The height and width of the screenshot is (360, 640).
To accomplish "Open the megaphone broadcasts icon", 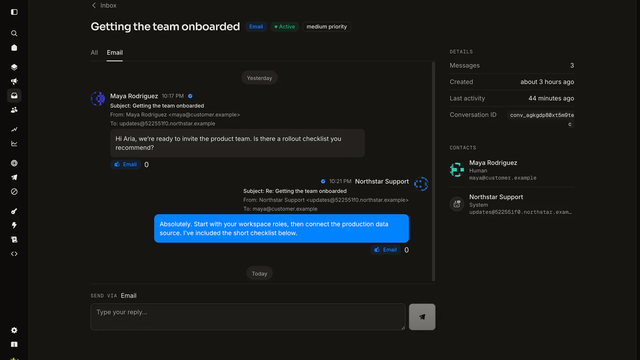I will point(14,81).
